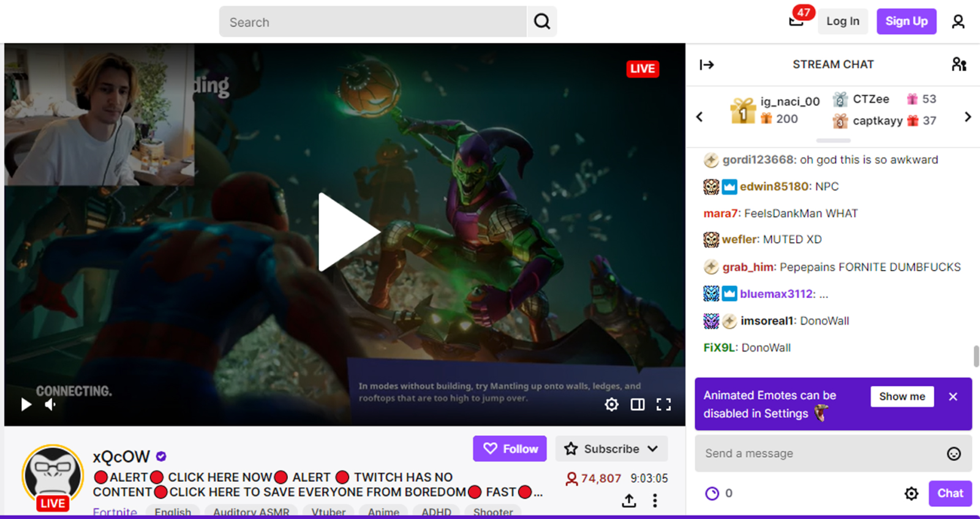
Task: Open the chat community users list icon
Action: 959,64
